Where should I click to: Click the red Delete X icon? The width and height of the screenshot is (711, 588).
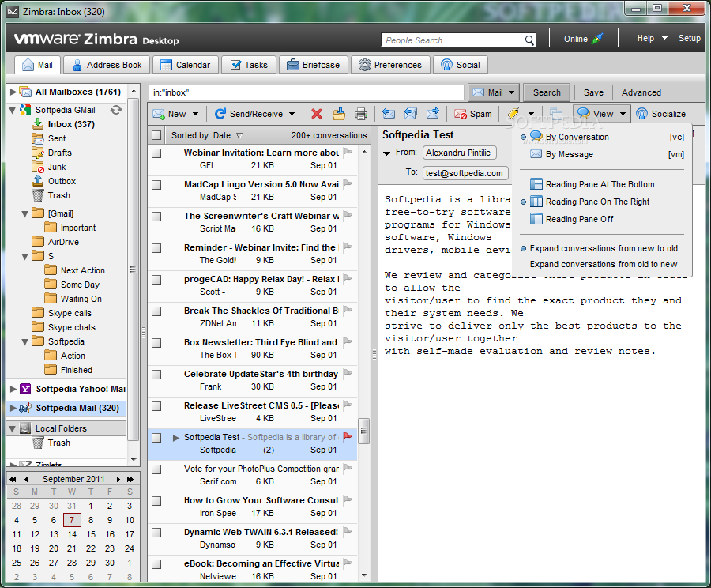pos(317,114)
